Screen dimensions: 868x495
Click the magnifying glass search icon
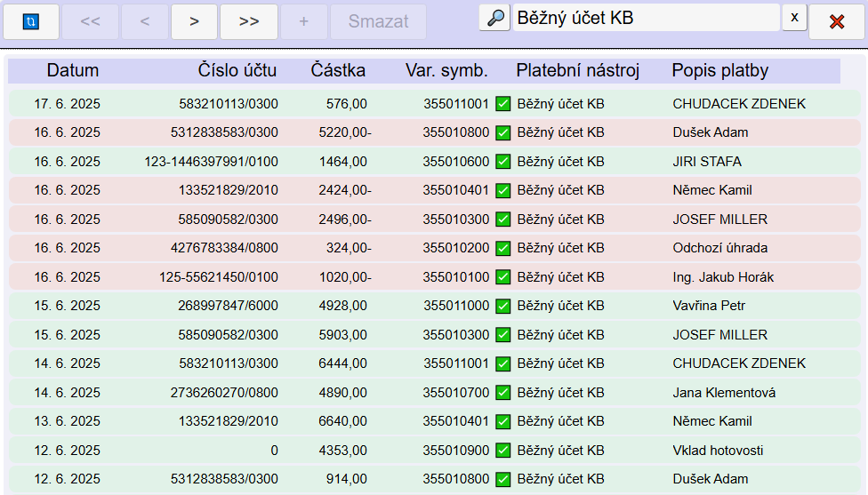494,18
